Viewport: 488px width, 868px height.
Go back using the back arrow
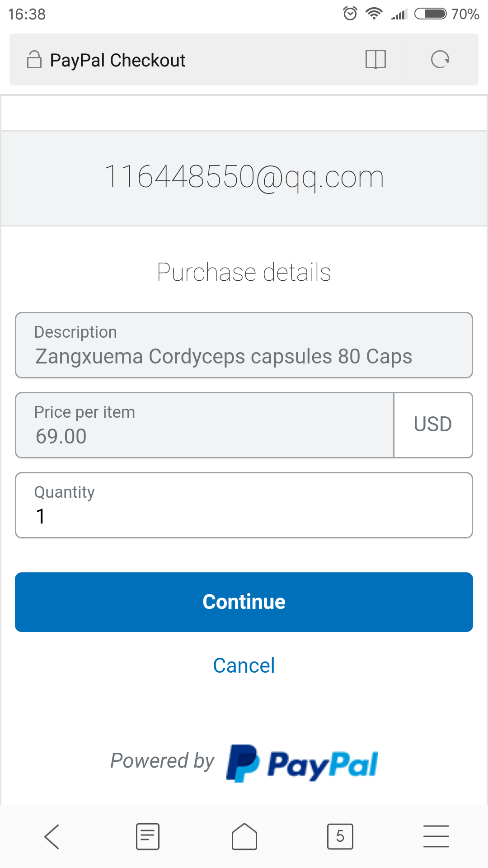[x=52, y=836]
